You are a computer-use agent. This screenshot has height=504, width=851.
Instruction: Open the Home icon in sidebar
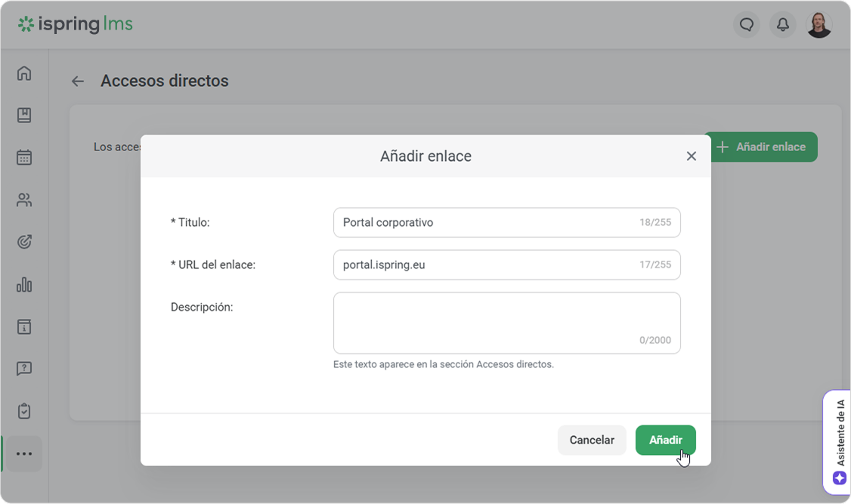[24, 73]
